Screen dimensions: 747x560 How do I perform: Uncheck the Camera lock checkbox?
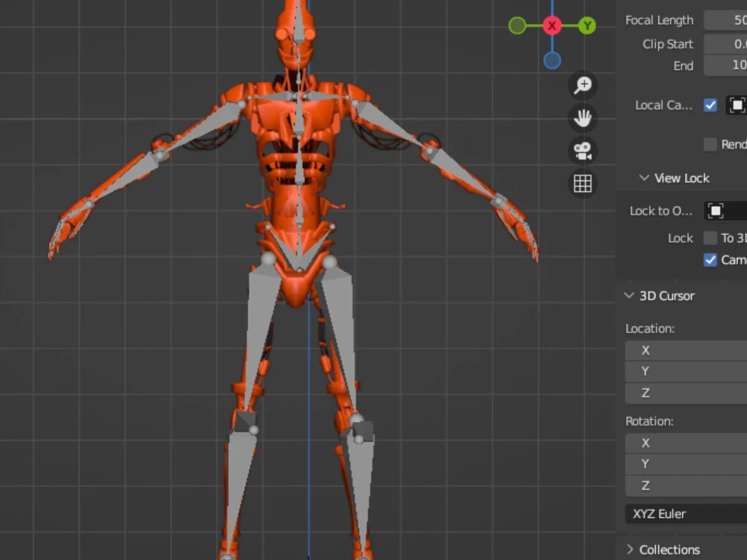click(x=710, y=260)
